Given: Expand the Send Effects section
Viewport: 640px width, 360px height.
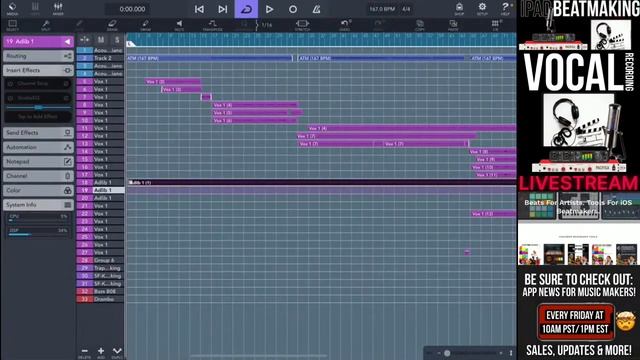Looking at the screenshot, I should pyautogui.click(x=38, y=133).
